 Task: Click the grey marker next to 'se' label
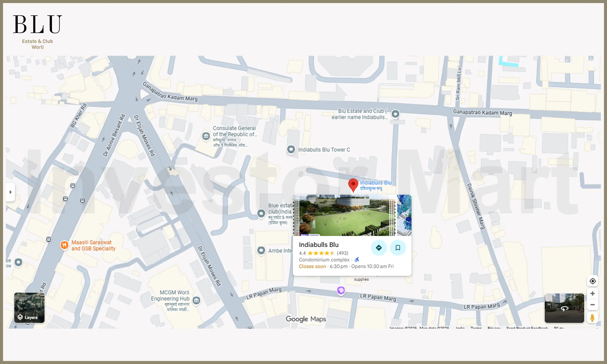pyautogui.click(x=18, y=262)
